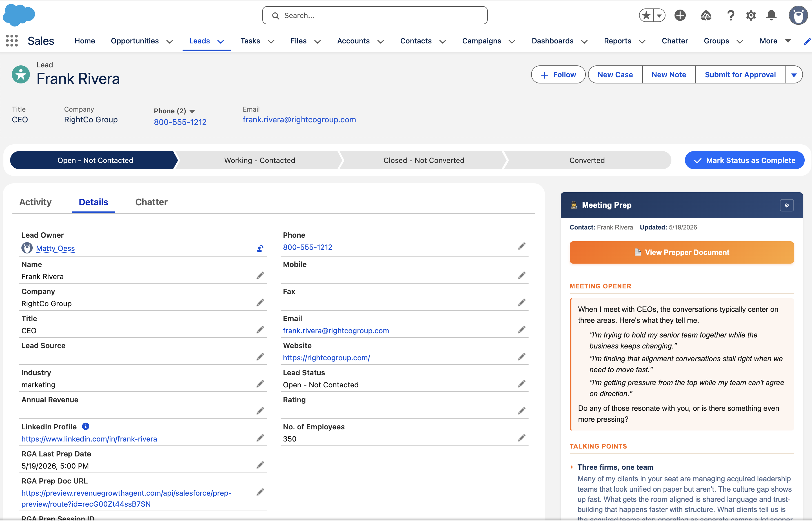Edit the Lead Status field pencil
Screen dimensions: 812x521
(522, 384)
